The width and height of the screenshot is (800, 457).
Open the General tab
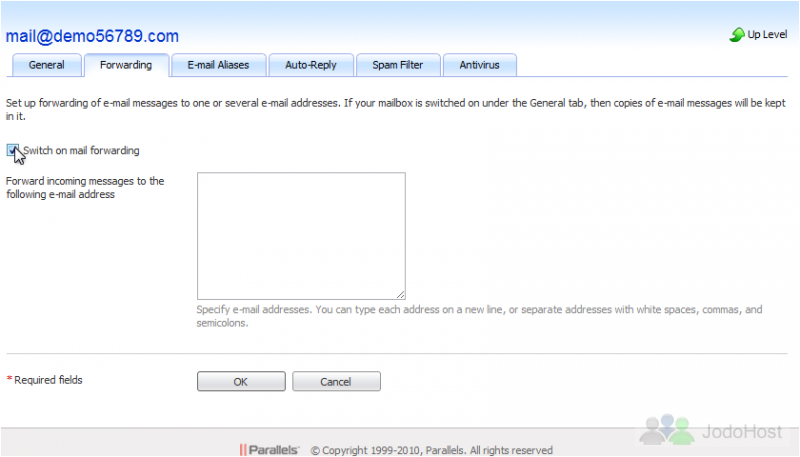click(x=46, y=65)
